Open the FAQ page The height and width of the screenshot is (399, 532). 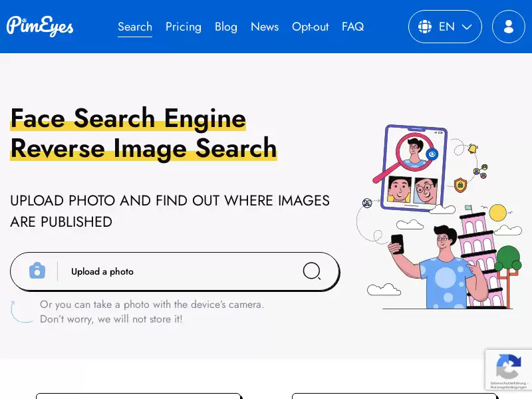pyautogui.click(x=353, y=27)
